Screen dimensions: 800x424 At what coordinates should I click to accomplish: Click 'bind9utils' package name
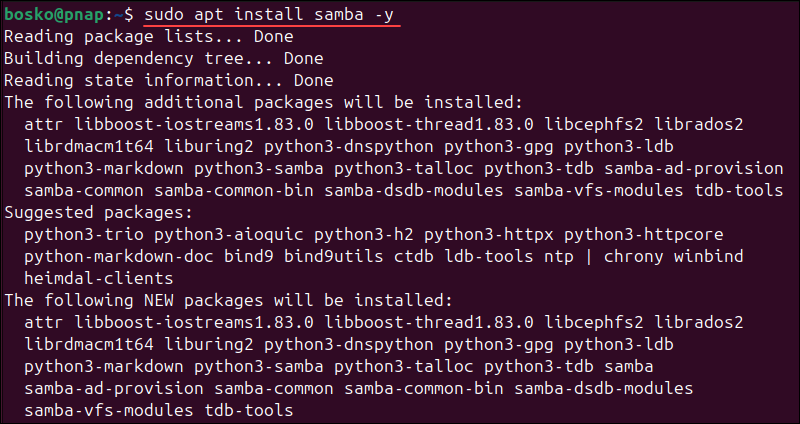coord(331,256)
